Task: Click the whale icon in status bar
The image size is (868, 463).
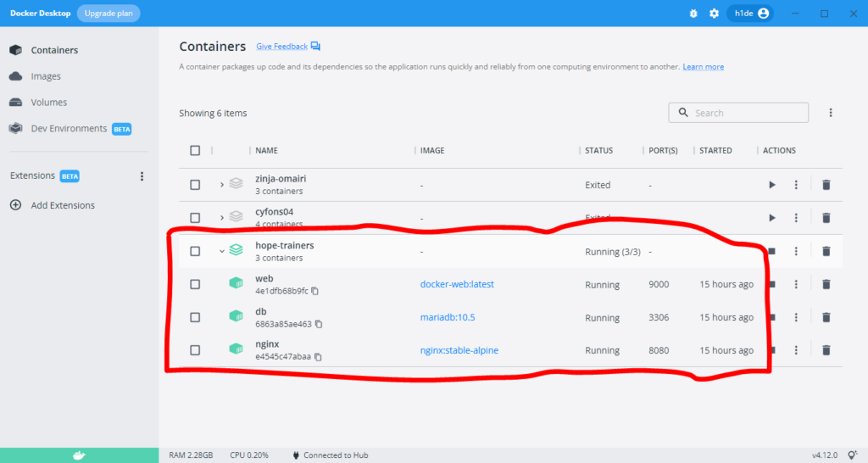Action: 79,455
